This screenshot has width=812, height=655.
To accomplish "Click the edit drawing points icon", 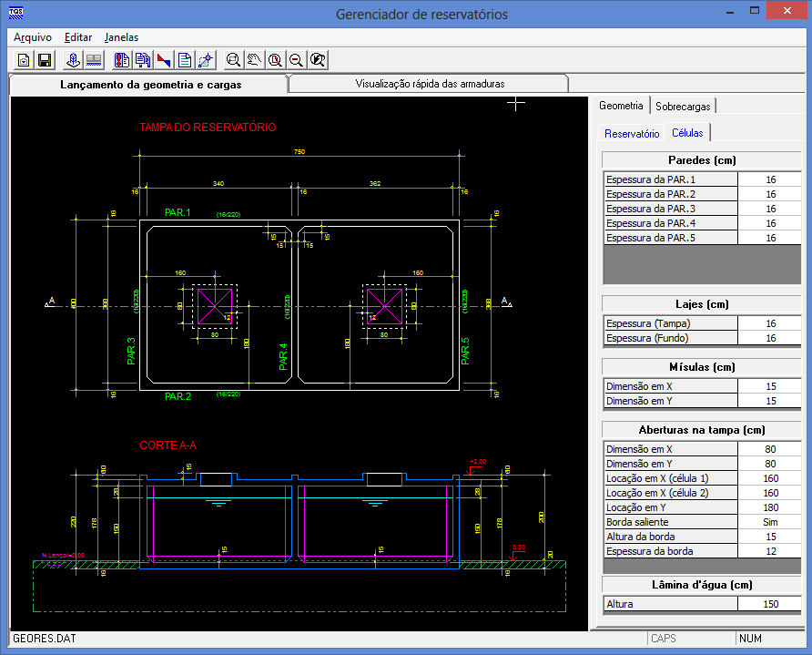I will tap(206, 60).
